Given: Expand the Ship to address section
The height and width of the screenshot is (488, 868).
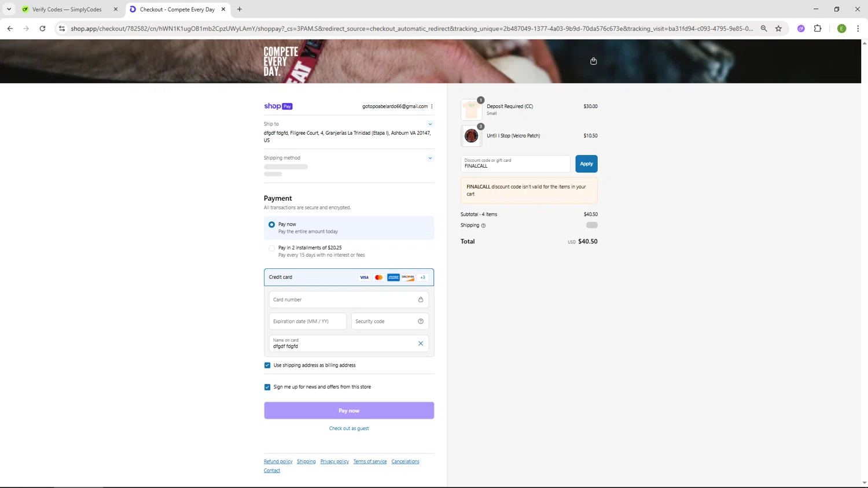Looking at the screenshot, I should click(x=430, y=124).
